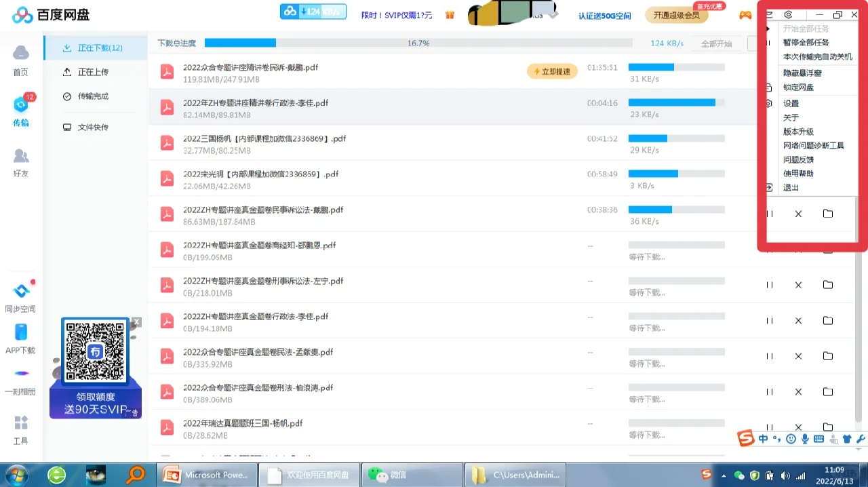Viewport: 868px width, 487px height.
Task: Select 隐藏悬浮窗 menu item
Action: click(802, 73)
